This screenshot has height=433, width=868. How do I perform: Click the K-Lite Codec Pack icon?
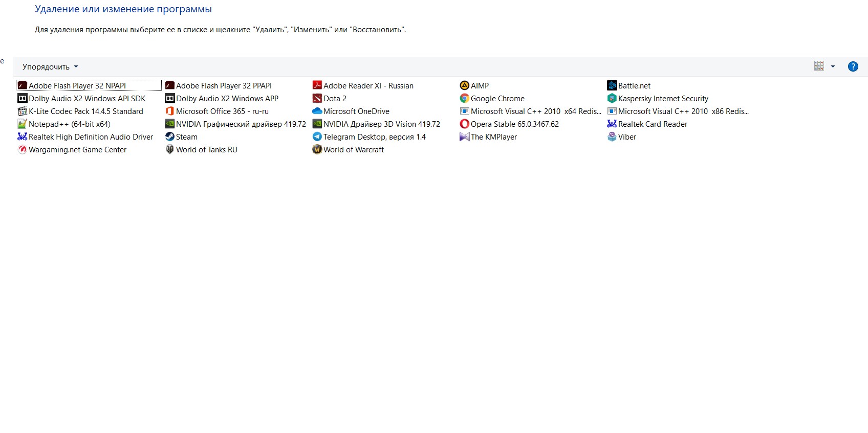23,111
